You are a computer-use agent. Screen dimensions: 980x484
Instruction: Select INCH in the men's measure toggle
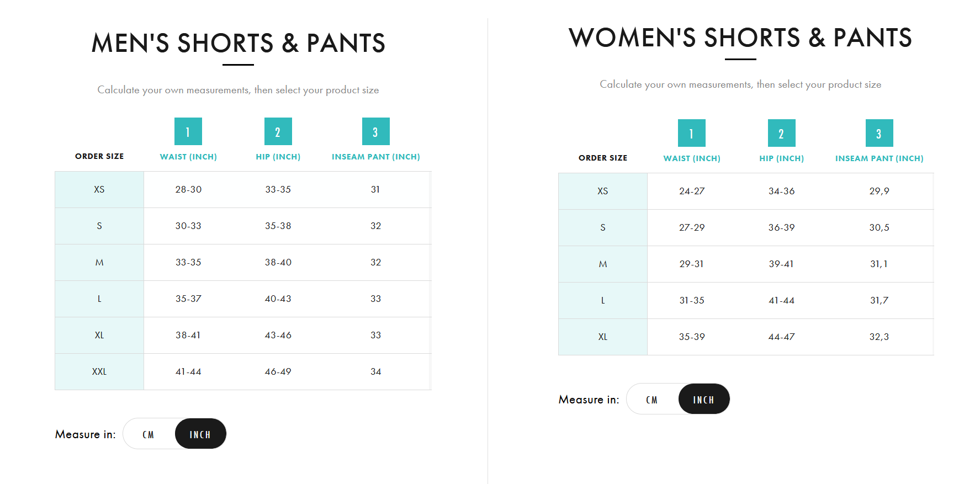click(200, 434)
